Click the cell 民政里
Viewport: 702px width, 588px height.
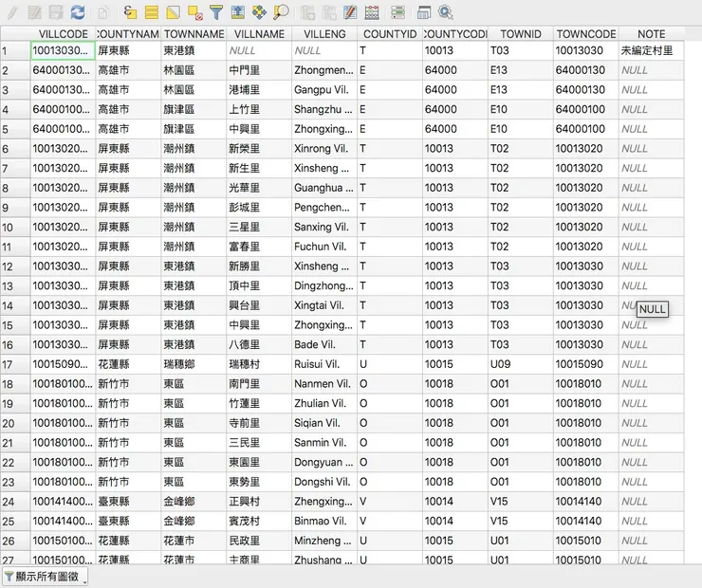click(x=259, y=541)
